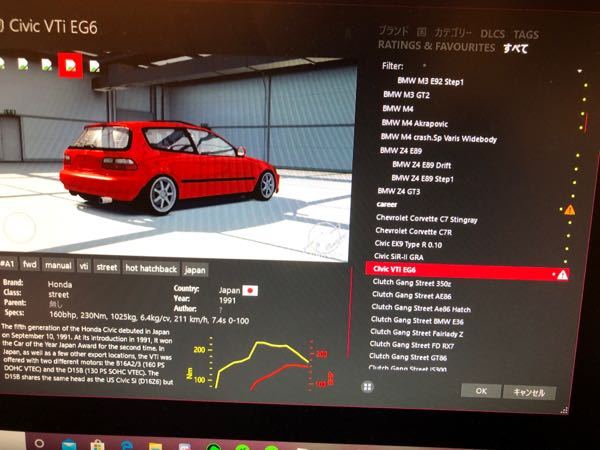
Task: Launch Edge browser from the taskbar
Action: pos(127,446)
